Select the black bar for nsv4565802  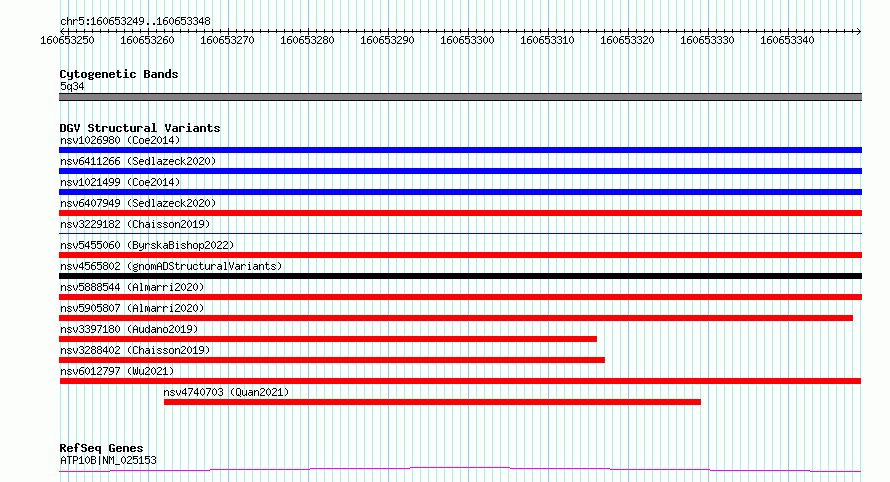tap(460, 276)
